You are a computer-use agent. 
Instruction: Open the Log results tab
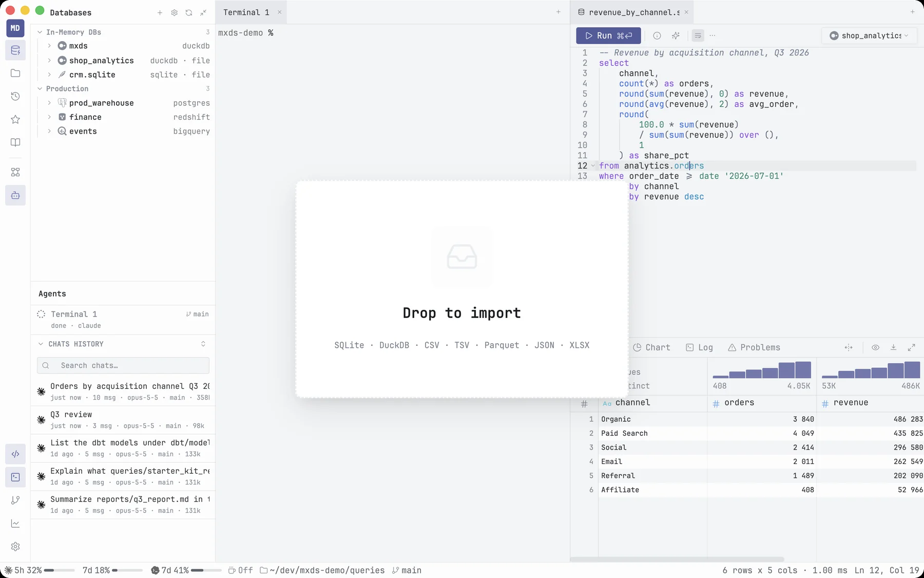pyautogui.click(x=699, y=347)
